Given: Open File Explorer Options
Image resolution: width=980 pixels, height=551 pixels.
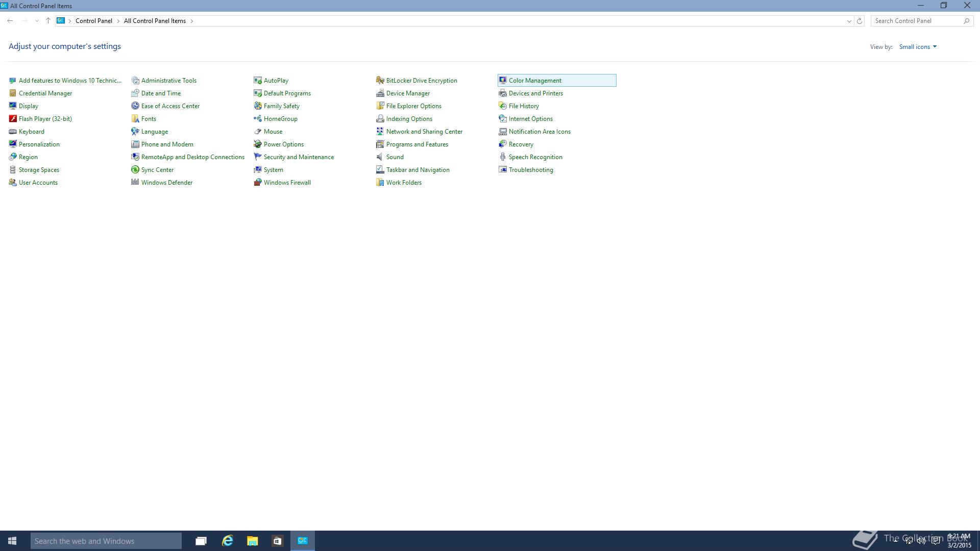Looking at the screenshot, I should (414, 106).
